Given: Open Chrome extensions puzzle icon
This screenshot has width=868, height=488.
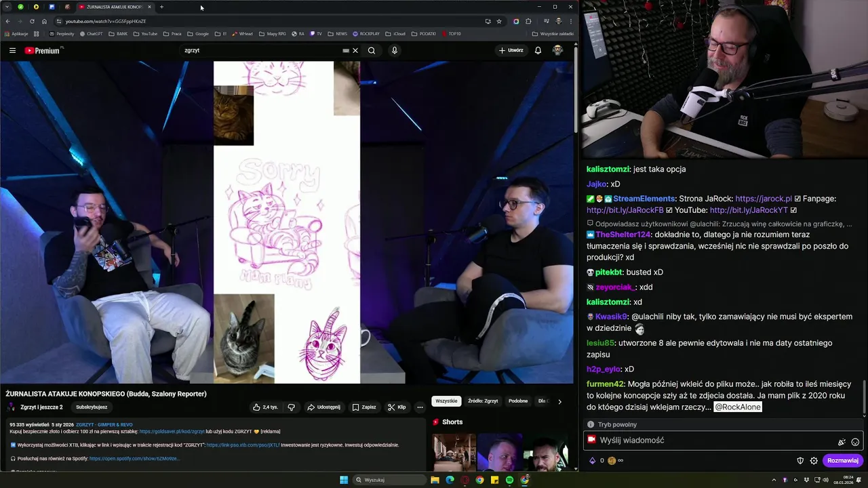Looking at the screenshot, I should 528,21.
